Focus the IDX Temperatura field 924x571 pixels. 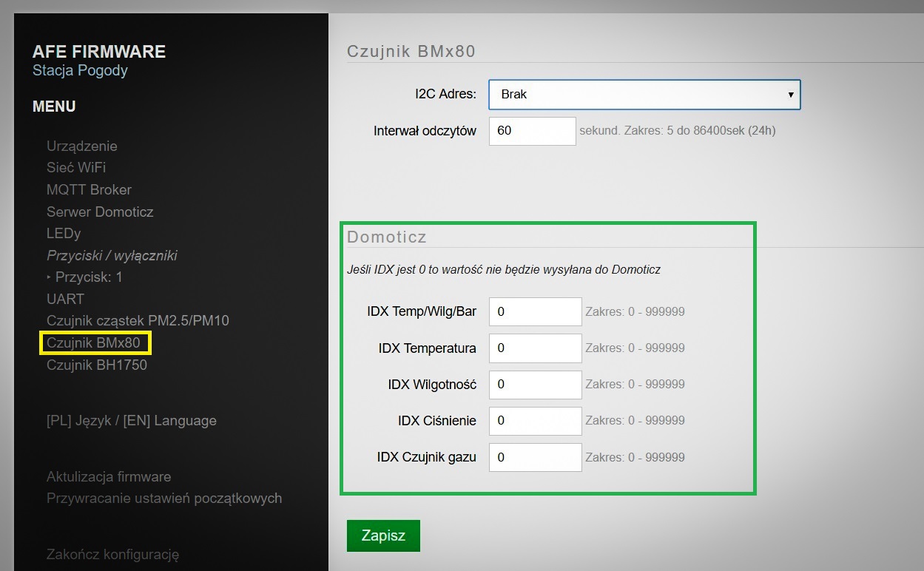pos(536,348)
